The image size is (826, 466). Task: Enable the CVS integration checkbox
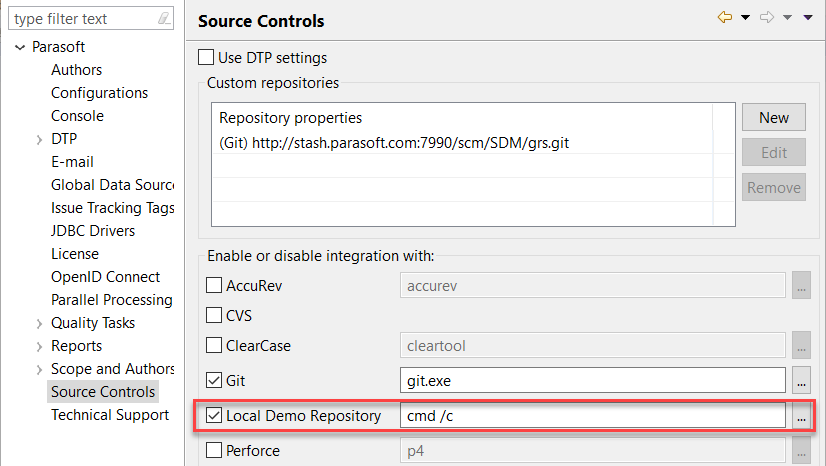point(213,315)
